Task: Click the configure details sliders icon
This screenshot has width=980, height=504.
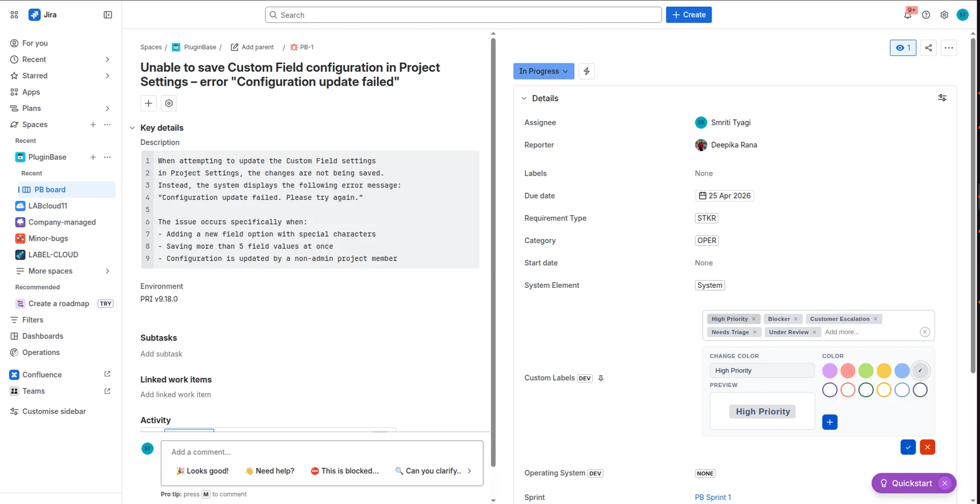Action: coord(942,98)
